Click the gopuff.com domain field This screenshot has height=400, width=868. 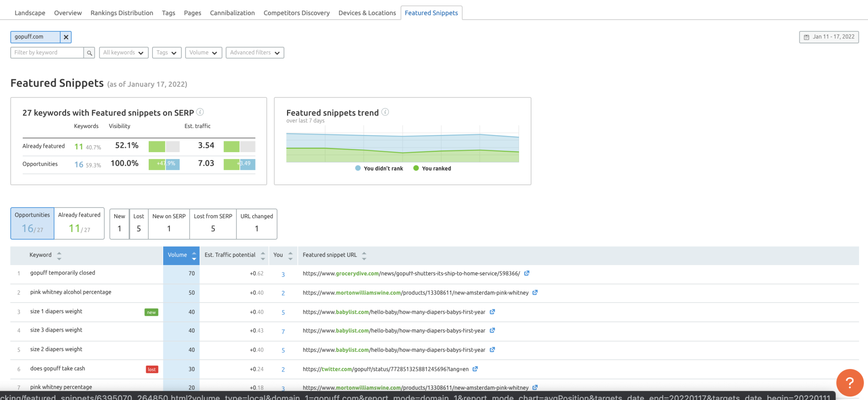pyautogui.click(x=35, y=37)
